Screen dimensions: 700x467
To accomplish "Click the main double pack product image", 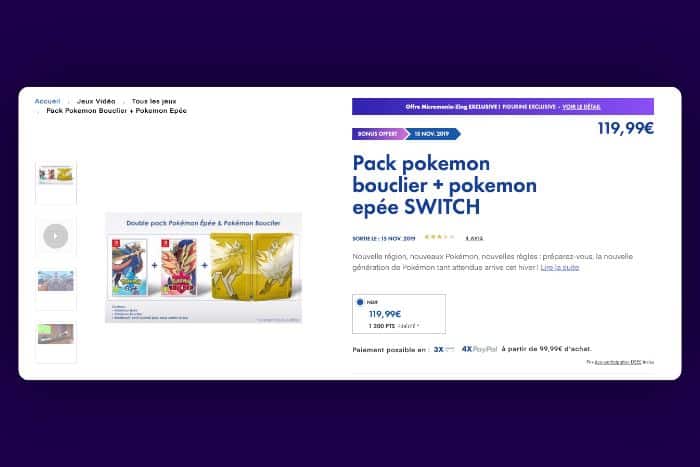I will click(x=204, y=267).
